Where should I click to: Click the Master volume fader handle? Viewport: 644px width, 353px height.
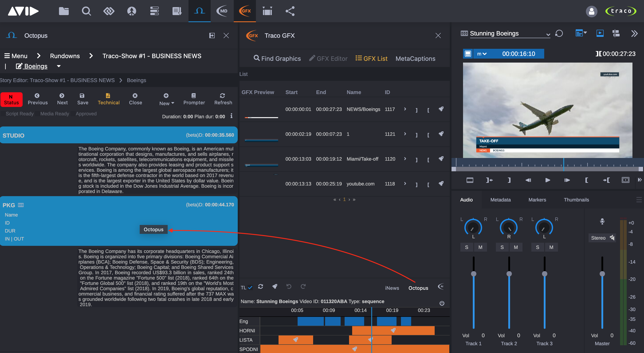coord(602,274)
